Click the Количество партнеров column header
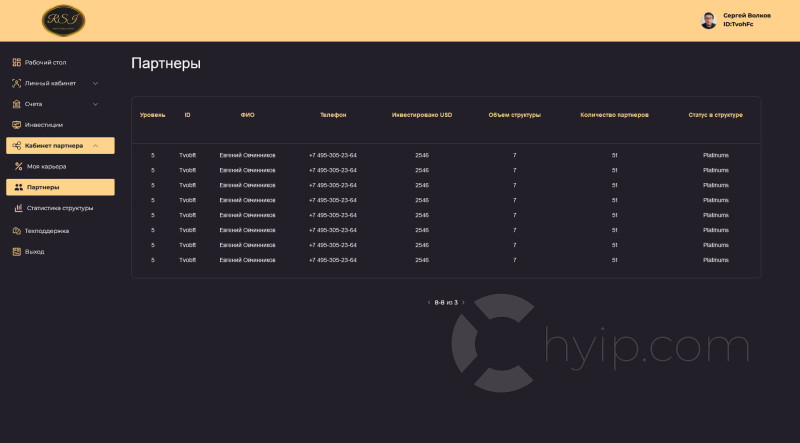Image resolution: width=800 pixels, height=443 pixels. point(614,115)
